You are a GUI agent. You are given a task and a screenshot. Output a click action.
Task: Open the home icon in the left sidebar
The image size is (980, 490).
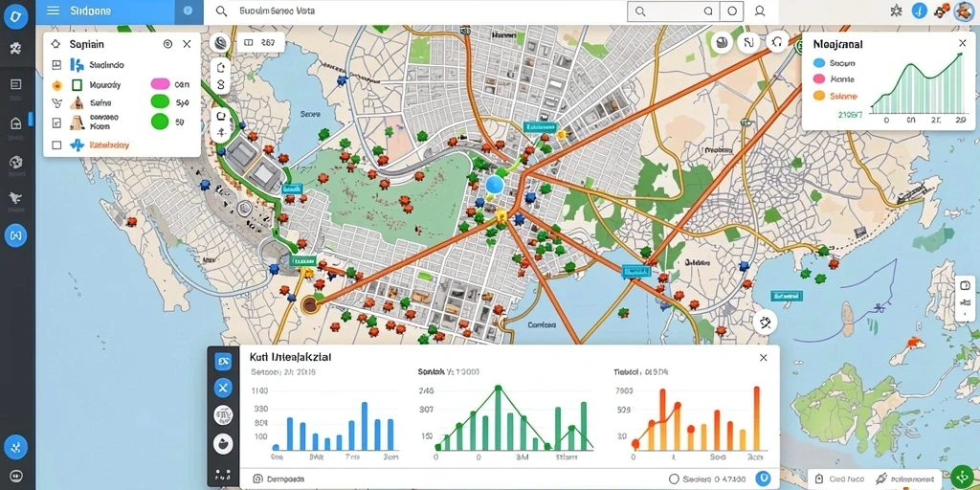(16, 123)
